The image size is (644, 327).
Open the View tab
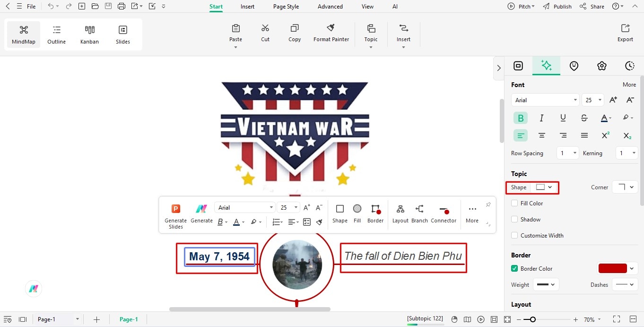(x=367, y=7)
